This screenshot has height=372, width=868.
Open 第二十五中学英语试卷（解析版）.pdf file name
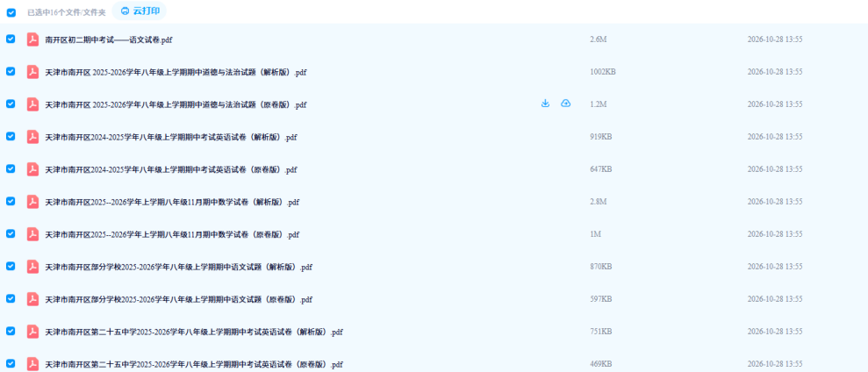[x=194, y=333]
